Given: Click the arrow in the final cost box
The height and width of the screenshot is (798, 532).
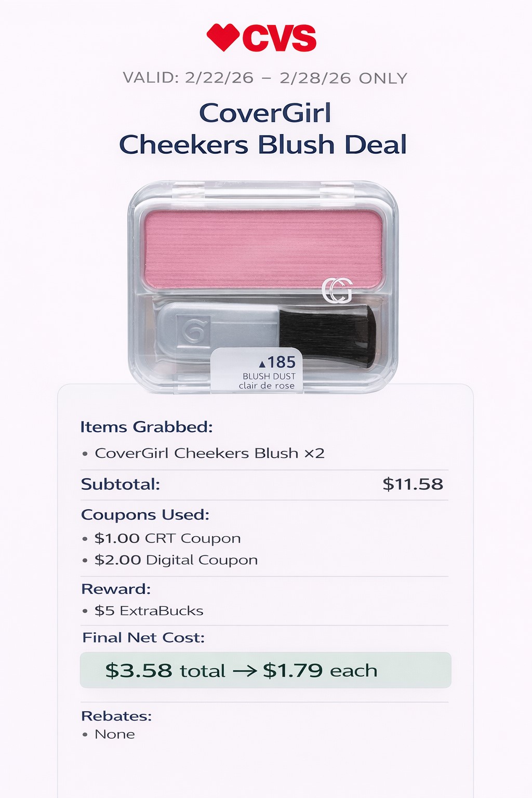Looking at the screenshot, I should tap(245, 671).
